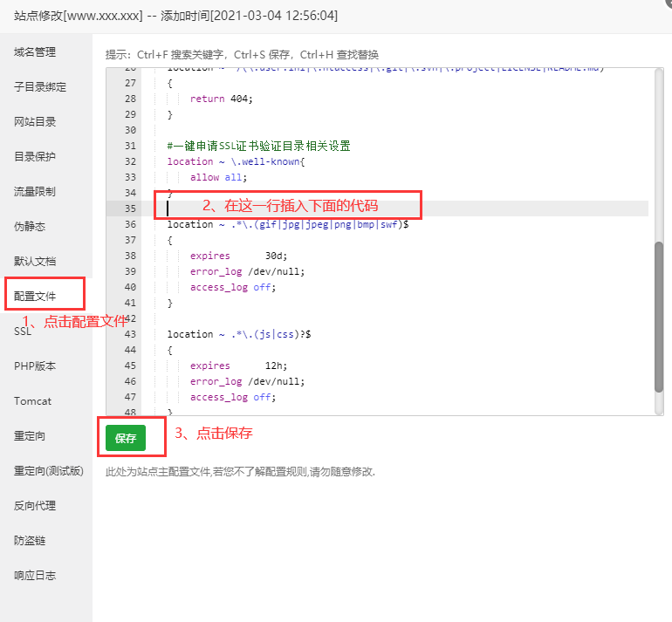Select the 默认文档 tab

point(35,262)
